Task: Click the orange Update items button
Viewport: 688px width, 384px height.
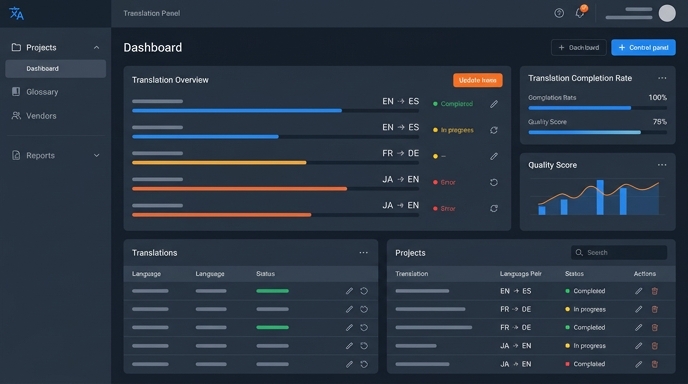Action: tap(477, 80)
